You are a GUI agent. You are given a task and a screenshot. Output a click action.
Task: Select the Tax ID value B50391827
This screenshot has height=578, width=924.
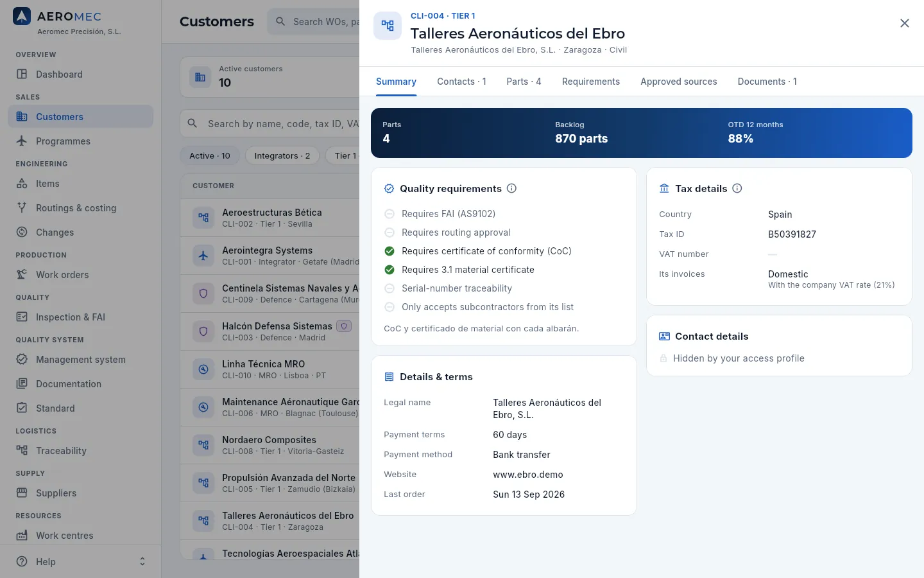[x=792, y=234]
